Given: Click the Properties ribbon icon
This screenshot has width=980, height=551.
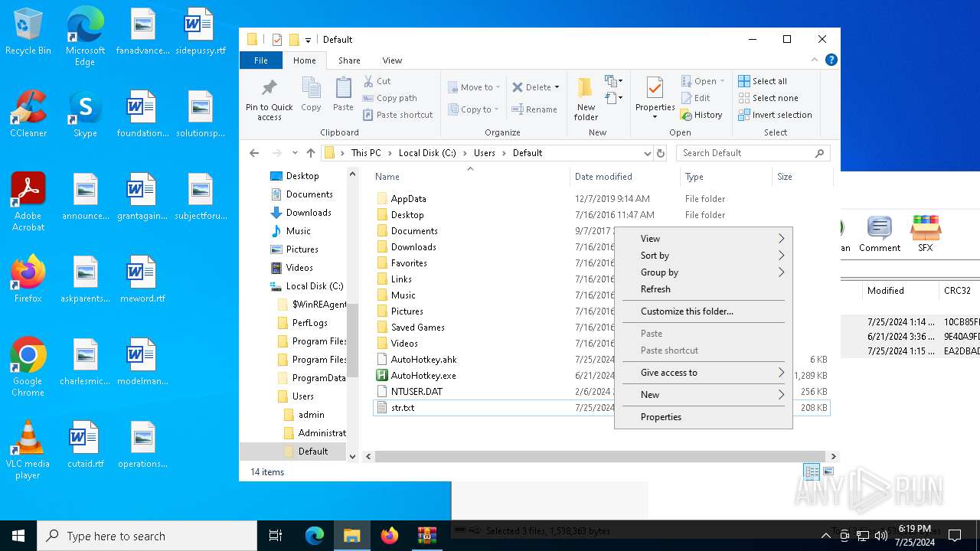Looking at the screenshot, I should click(655, 99).
